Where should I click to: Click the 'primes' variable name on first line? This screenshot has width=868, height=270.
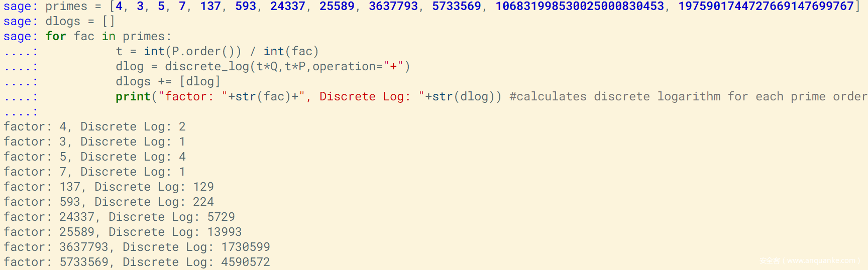(x=66, y=7)
